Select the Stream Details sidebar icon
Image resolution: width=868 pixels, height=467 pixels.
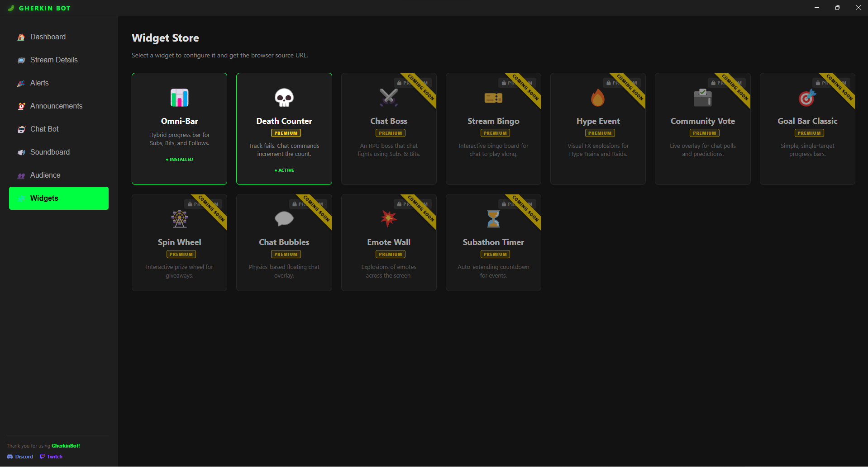click(21, 60)
